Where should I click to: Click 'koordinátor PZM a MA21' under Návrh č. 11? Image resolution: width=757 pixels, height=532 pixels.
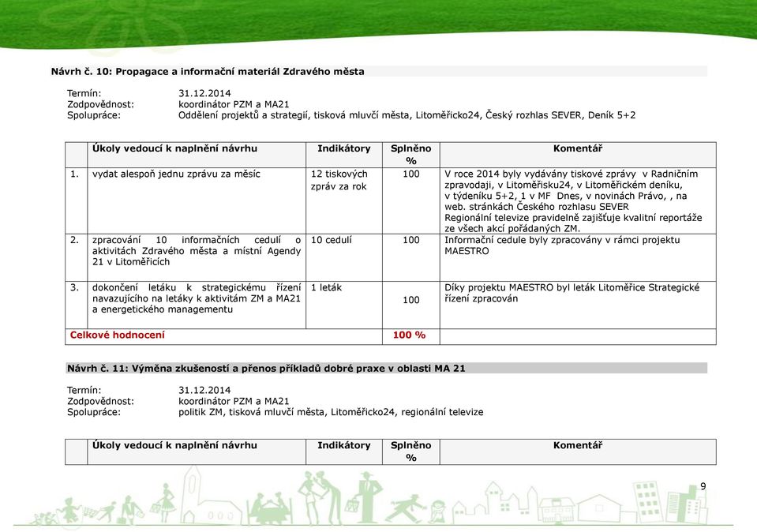(234, 401)
